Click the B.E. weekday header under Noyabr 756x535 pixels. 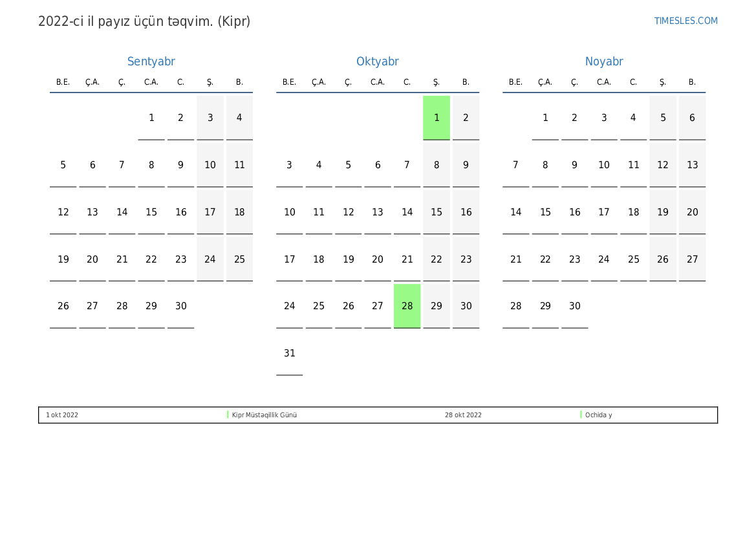click(516, 82)
